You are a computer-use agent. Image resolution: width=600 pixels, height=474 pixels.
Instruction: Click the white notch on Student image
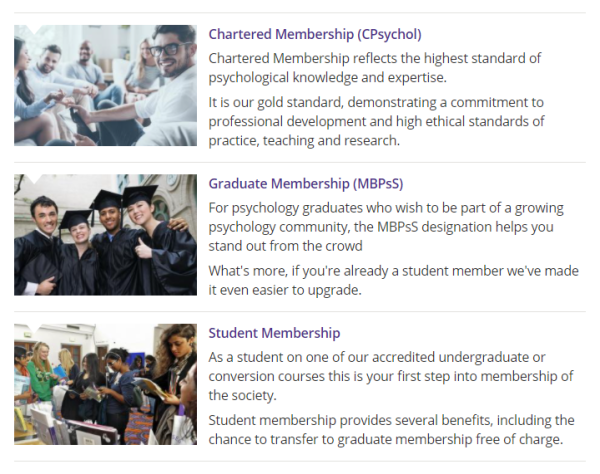(35, 327)
